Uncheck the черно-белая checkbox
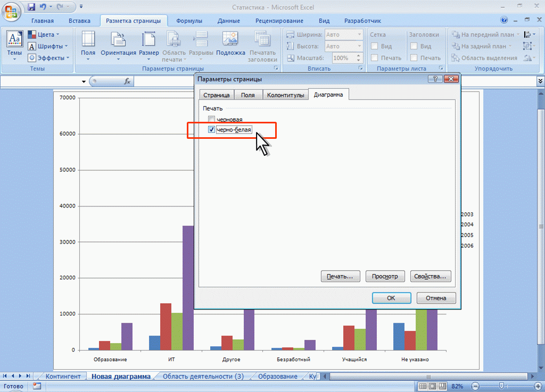This screenshot has height=392, width=545. tap(211, 129)
